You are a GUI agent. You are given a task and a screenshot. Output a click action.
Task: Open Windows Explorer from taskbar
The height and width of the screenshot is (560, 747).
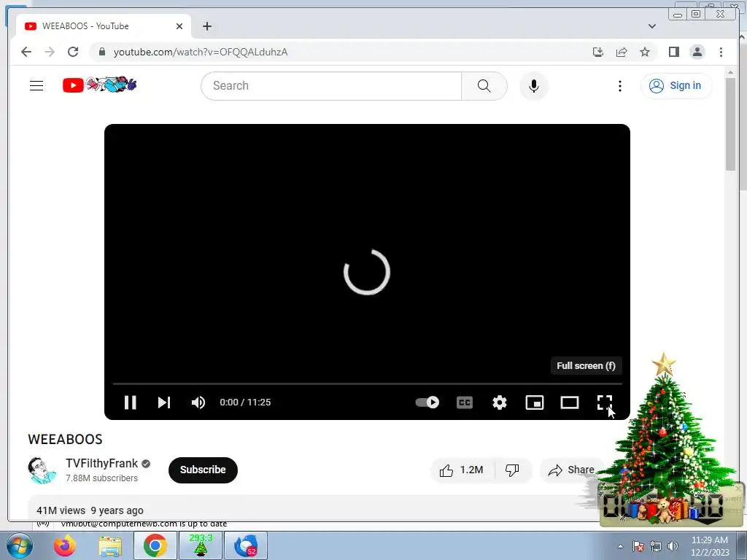(110, 545)
